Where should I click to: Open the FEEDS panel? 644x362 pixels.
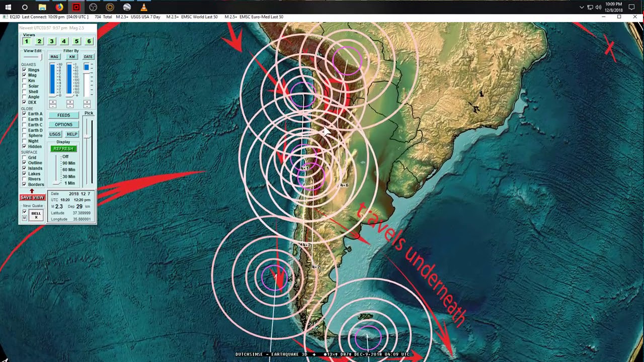point(63,115)
